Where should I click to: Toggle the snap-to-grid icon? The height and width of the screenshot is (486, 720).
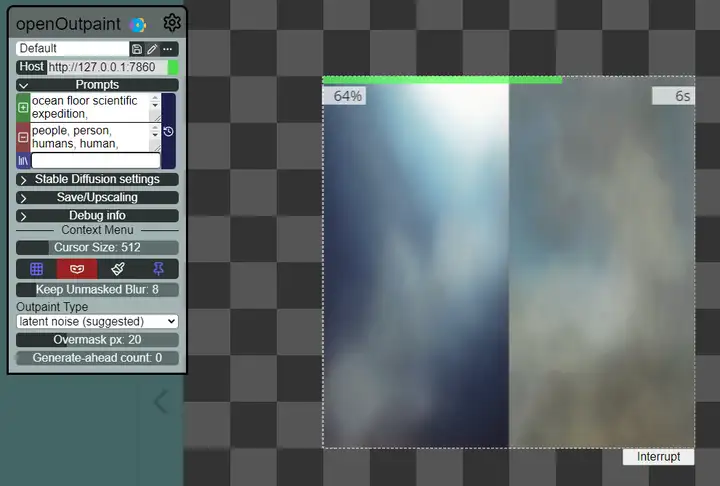36,269
